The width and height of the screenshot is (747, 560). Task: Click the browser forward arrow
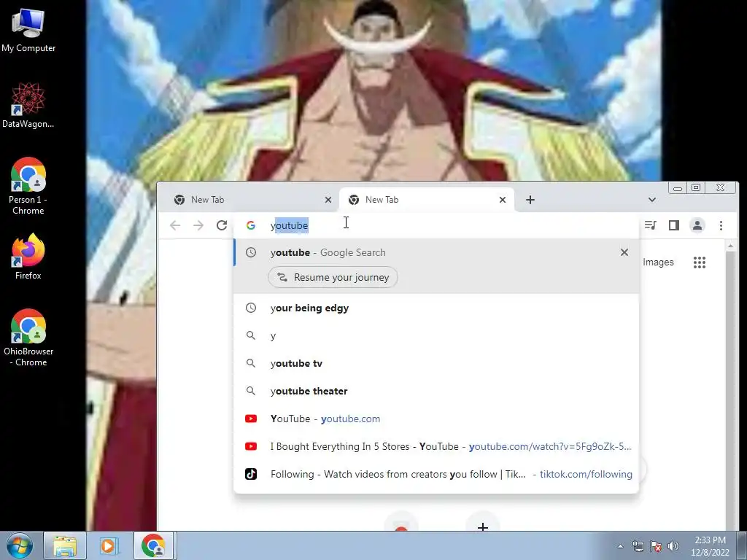(x=198, y=225)
